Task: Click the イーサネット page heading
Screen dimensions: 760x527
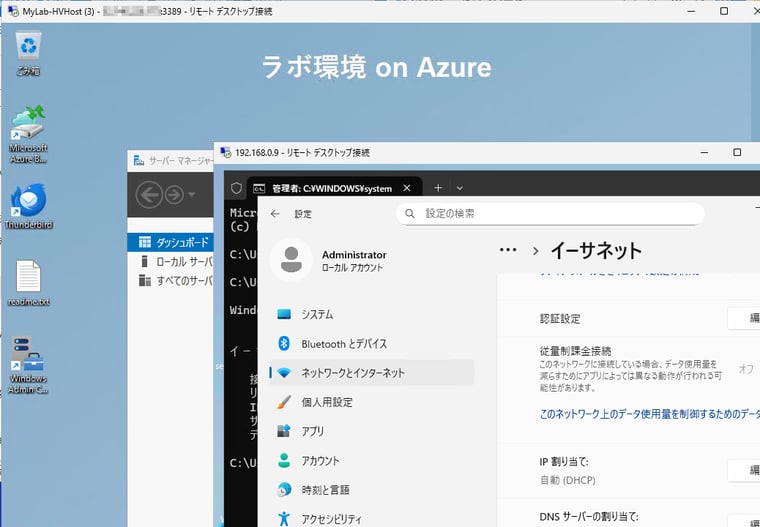Action: point(596,251)
